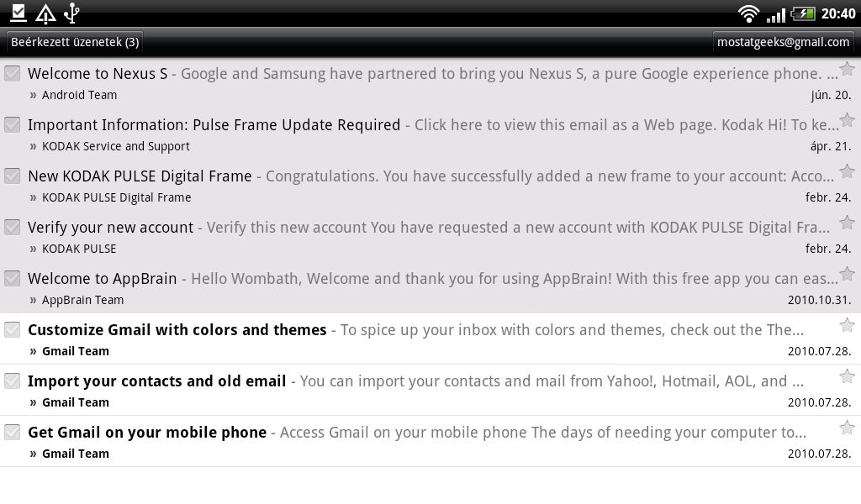
Task: Check the Verify your new account checkbox
Action: [13, 228]
